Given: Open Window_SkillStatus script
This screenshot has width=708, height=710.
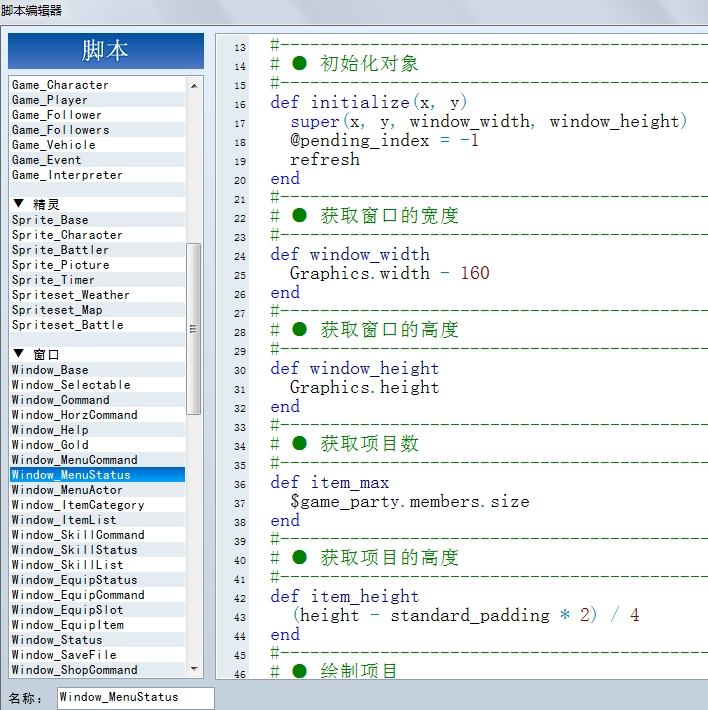Looking at the screenshot, I should tap(97, 549).
